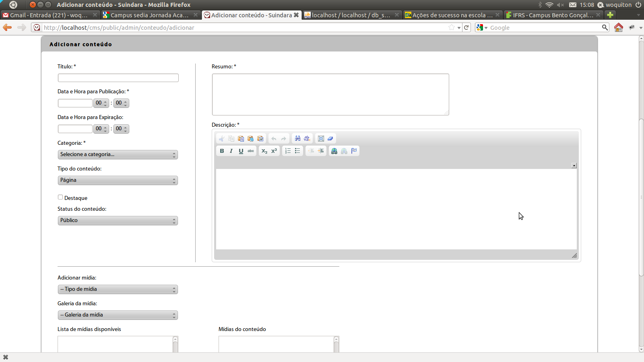Open the power session menu icon
Viewport: 644px width, 362px height.
pos(638,5)
